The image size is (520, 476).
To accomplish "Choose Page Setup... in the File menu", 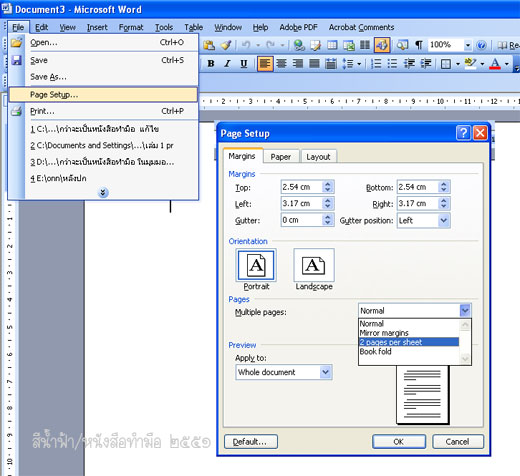I will click(103, 95).
